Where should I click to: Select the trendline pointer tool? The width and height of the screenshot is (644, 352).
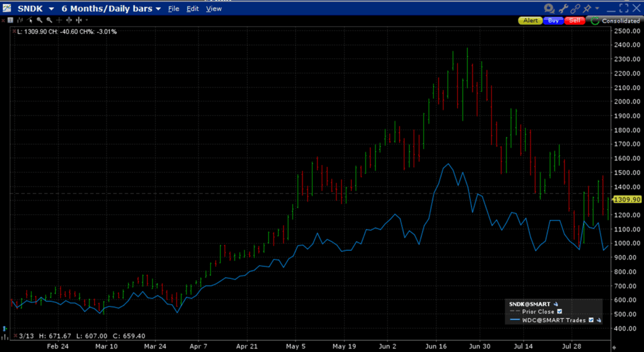(x=30, y=20)
